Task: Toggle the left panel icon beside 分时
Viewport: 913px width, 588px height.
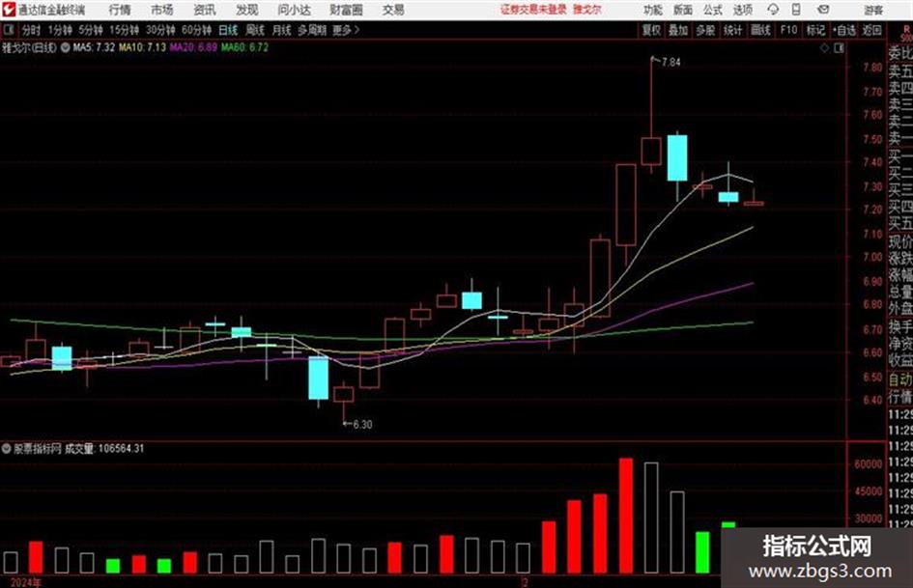Action: [x=8, y=30]
